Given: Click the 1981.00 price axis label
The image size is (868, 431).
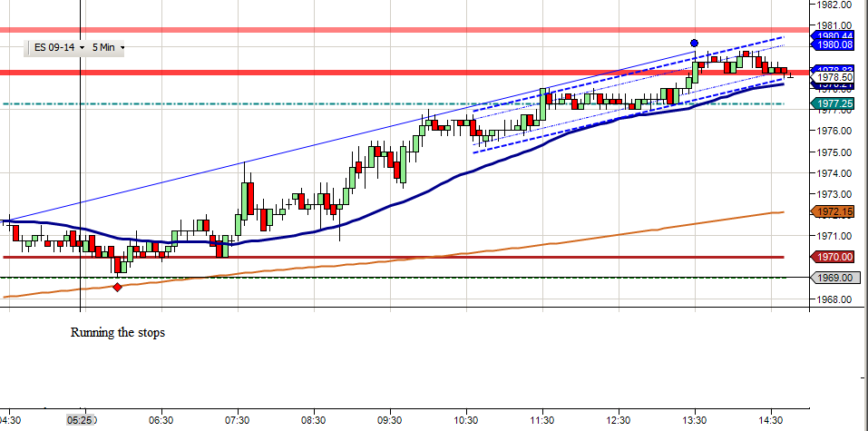Looking at the screenshot, I should click(836, 25).
